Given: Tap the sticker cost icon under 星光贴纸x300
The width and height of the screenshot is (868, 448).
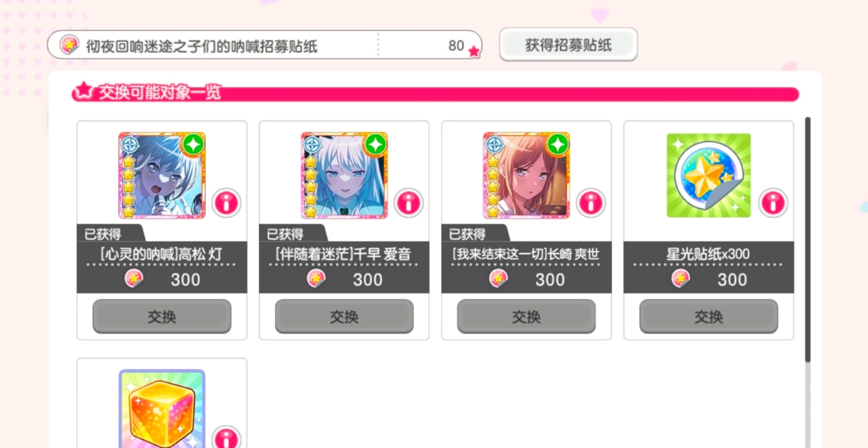Looking at the screenshot, I should [x=680, y=278].
